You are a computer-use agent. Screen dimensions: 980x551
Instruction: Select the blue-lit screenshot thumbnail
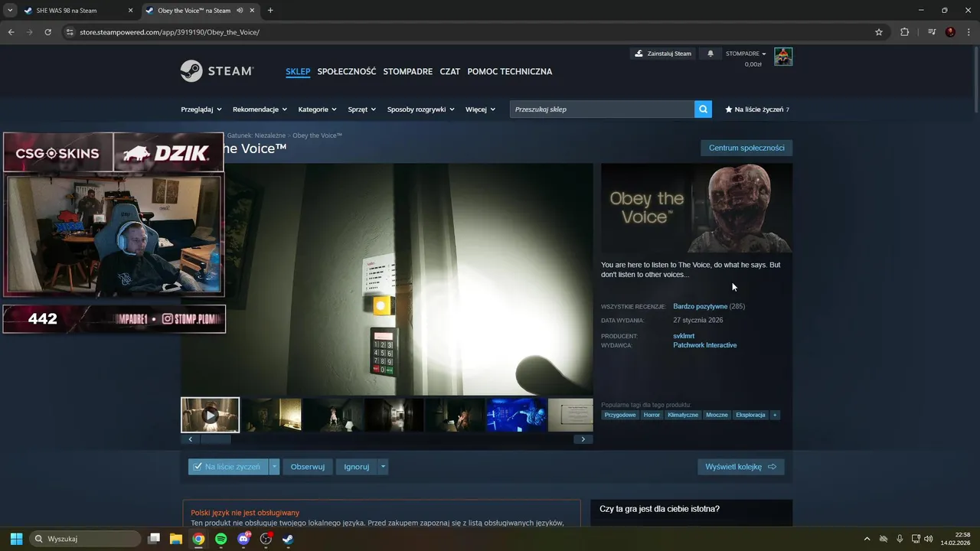[x=517, y=415]
